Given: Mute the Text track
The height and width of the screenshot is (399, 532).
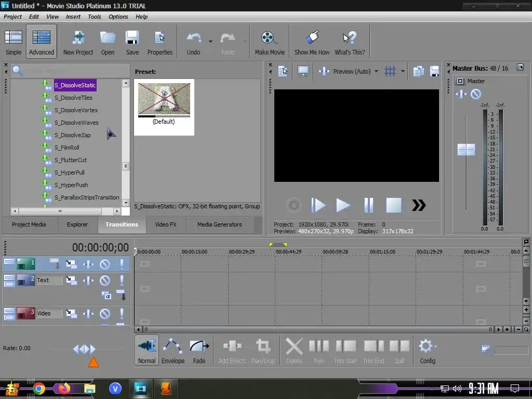Looking at the screenshot, I should (x=105, y=280).
